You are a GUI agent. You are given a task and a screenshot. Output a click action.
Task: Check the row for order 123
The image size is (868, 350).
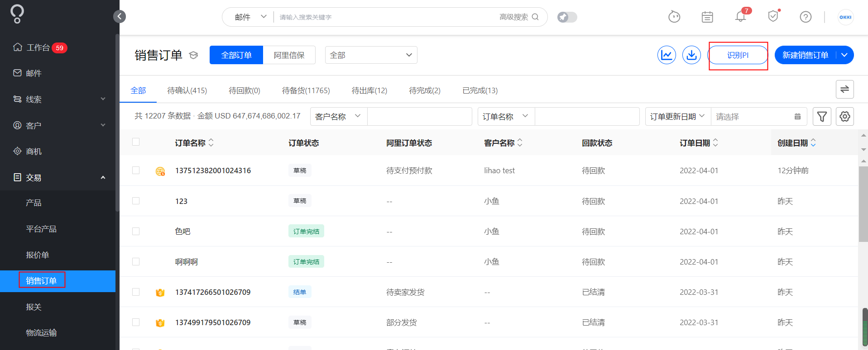136,200
